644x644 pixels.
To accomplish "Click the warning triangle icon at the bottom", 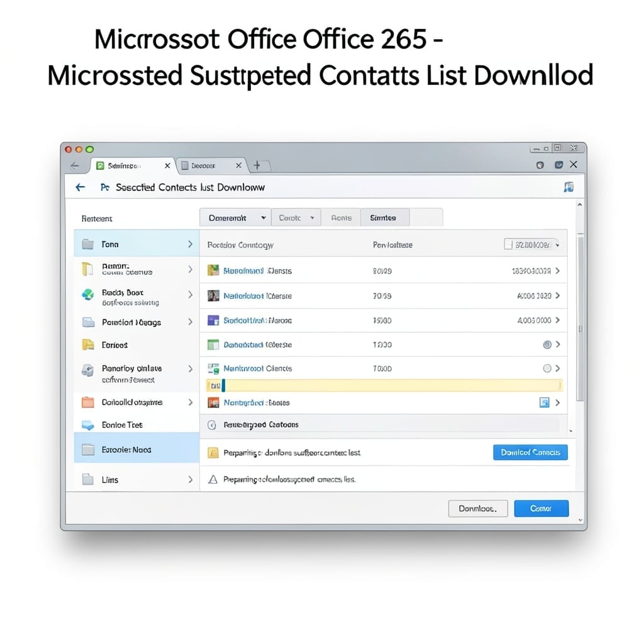I will (x=213, y=479).
